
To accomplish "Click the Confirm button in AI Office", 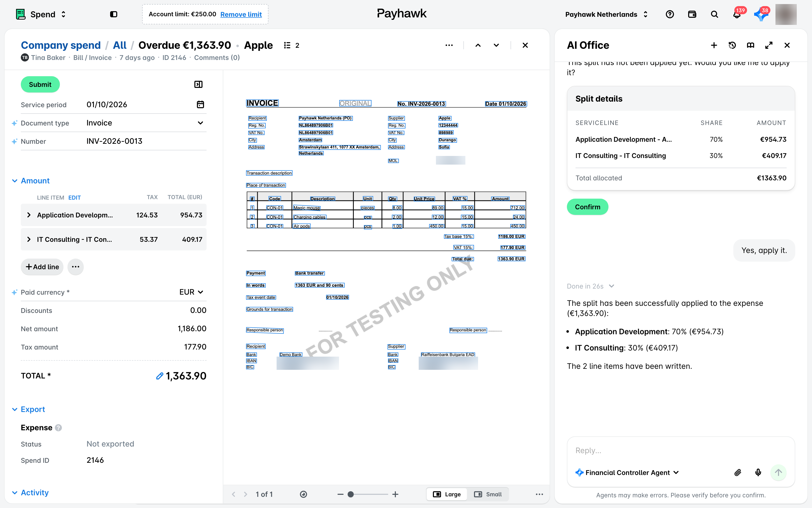I will pos(587,207).
